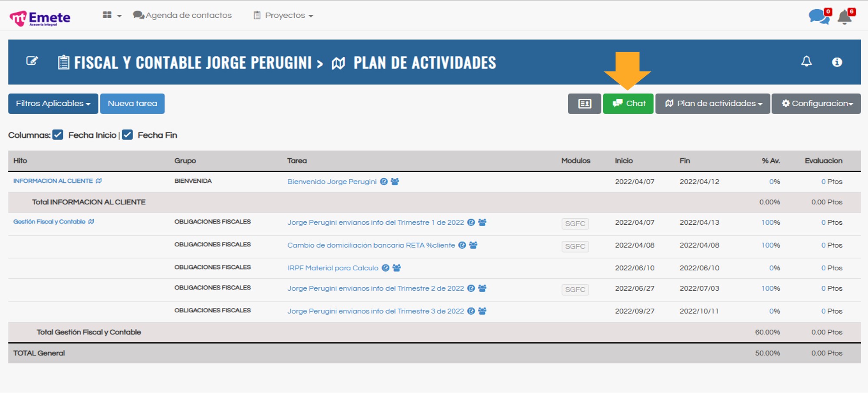Click users icon next to Bienvenido task
The height and width of the screenshot is (393, 868).
[395, 182]
